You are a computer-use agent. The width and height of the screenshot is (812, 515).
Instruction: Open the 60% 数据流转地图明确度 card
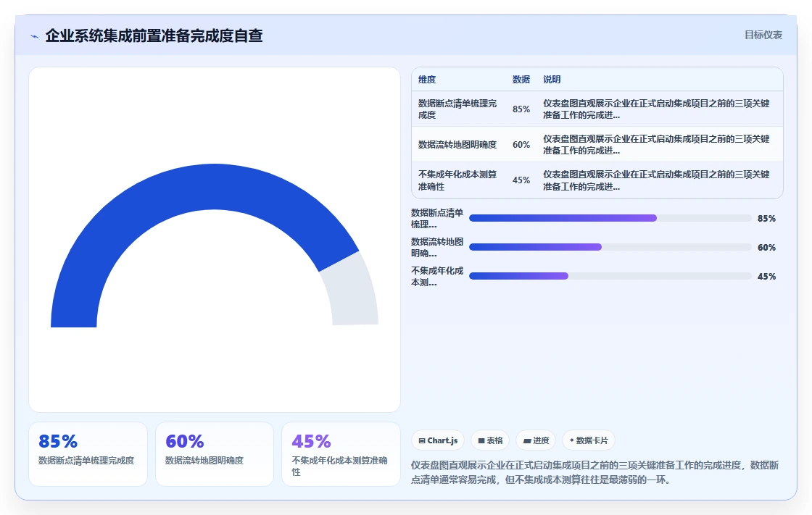pyautogui.click(x=215, y=454)
